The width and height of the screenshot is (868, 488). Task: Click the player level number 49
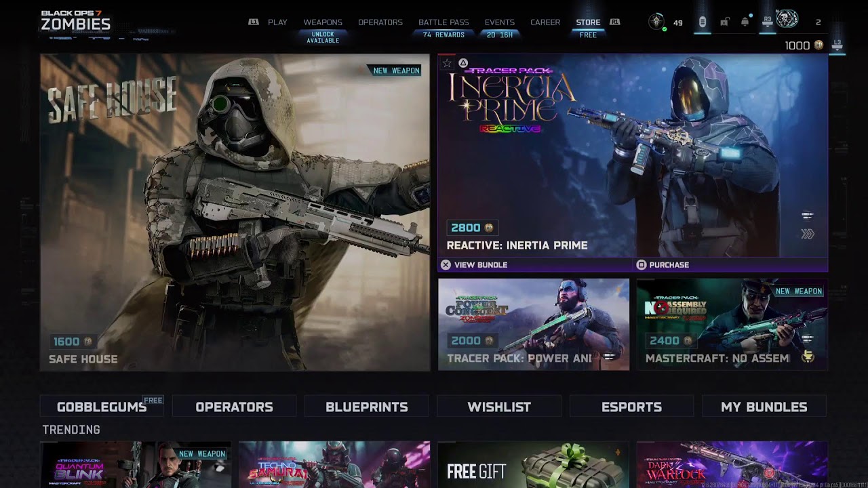(x=678, y=22)
